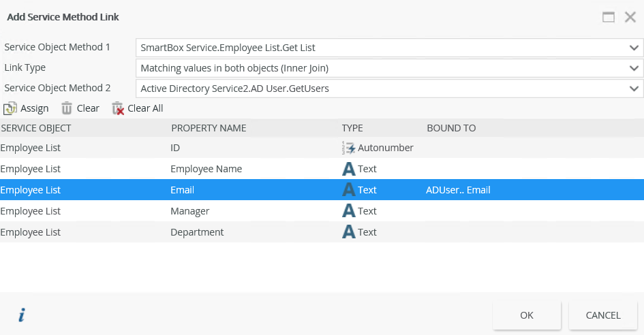Expand the Service Object Method 2 dropdown
The width and height of the screenshot is (644, 335).
(634, 88)
